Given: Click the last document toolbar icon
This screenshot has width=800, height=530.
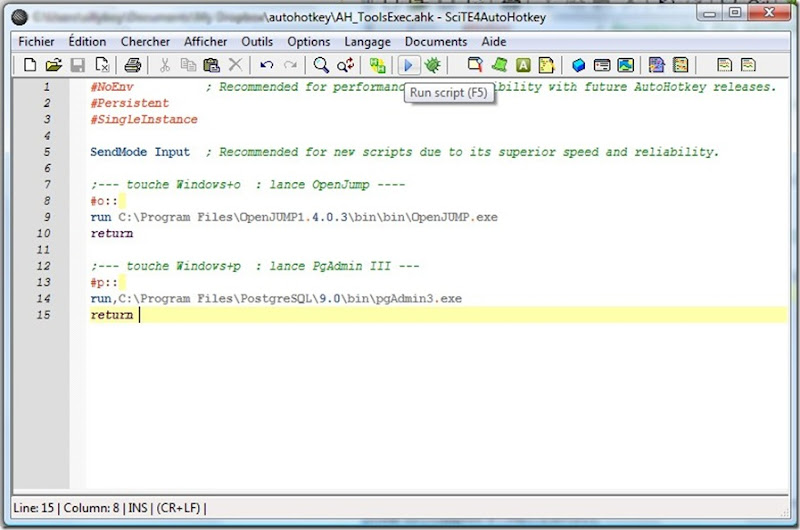Looking at the screenshot, I should pyautogui.click(x=748, y=65).
